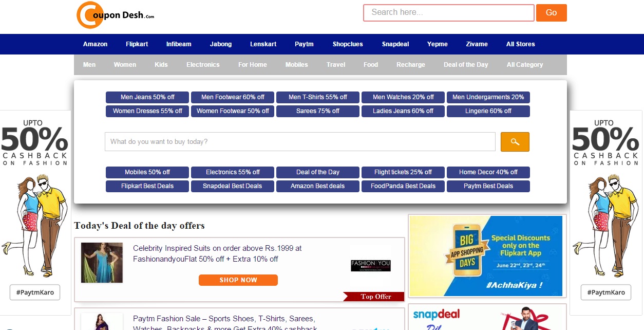The width and height of the screenshot is (644, 330).
Task: Click Men Watches 20% off tag
Action: click(403, 97)
